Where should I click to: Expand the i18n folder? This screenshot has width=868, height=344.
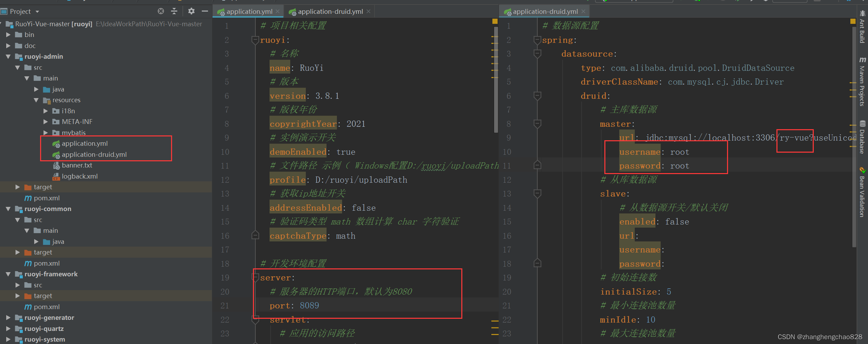click(46, 111)
